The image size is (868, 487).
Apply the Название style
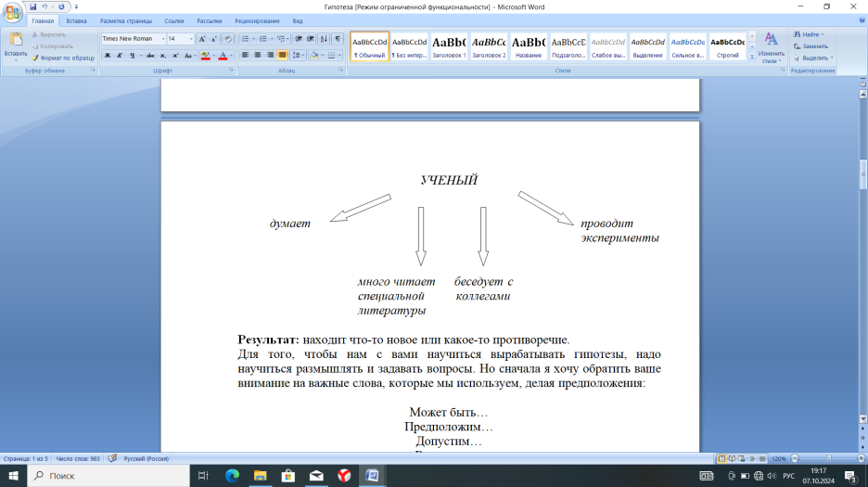(x=529, y=46)
